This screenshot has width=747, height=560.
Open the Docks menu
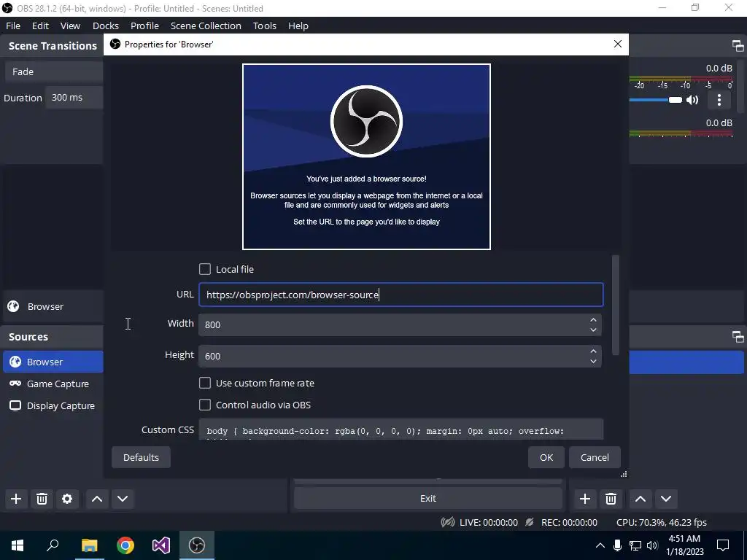pyautogui.click(x=105, y=26)
